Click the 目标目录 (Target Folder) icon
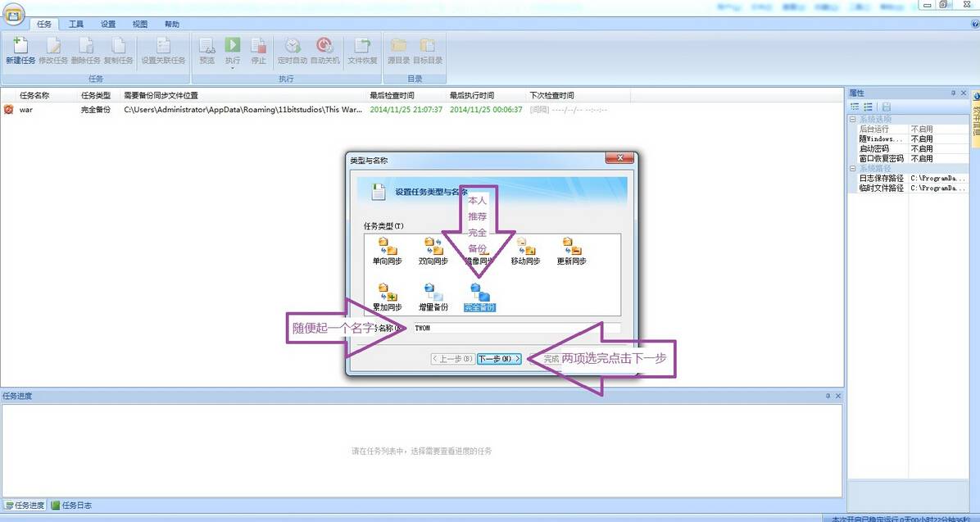Image resolution: width=980 pixels, height=522 pixels. [x=428, y=46]
